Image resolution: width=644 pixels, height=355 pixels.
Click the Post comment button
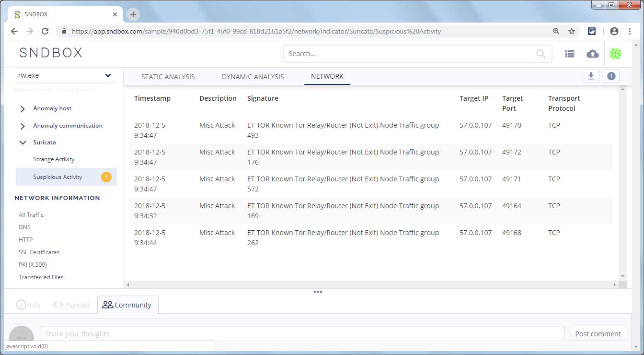(x=598, y=333)
